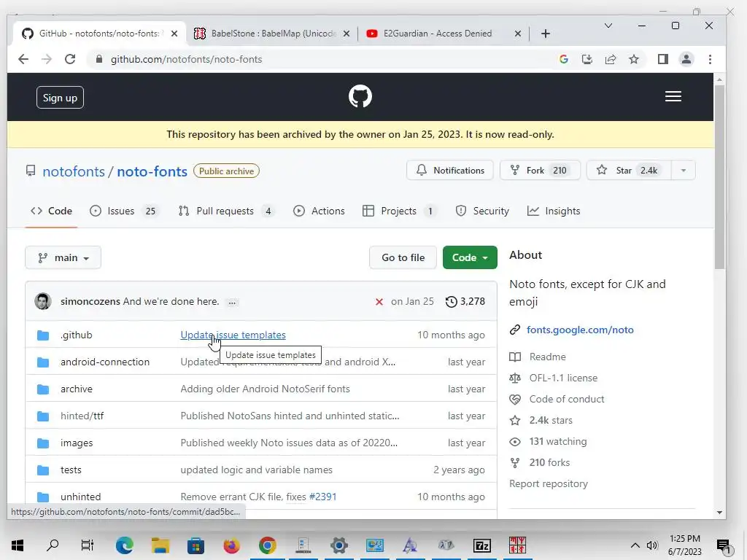Click the Notifications button

[x=450, y=171]
